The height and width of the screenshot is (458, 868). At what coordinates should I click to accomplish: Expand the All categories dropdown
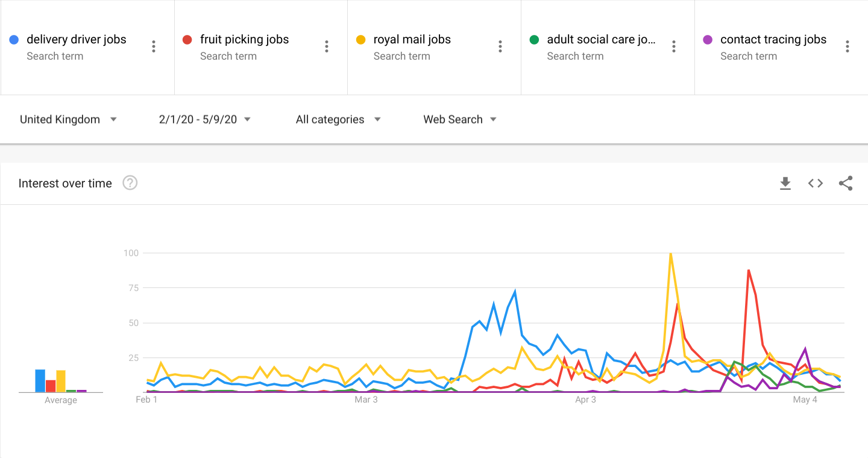pos(338,119)
